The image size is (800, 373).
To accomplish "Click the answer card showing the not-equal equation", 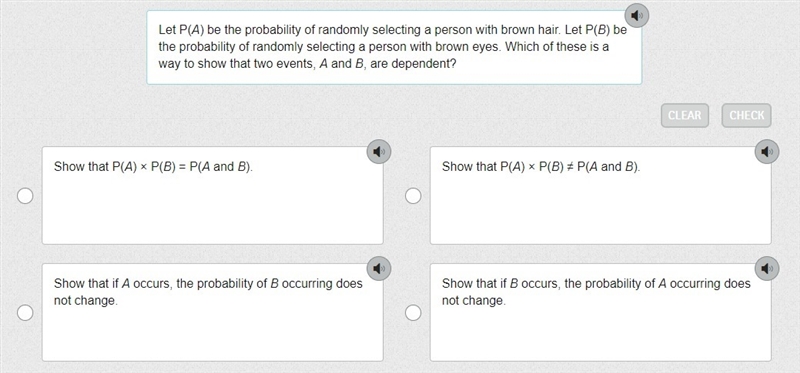I will pos(601,195).
